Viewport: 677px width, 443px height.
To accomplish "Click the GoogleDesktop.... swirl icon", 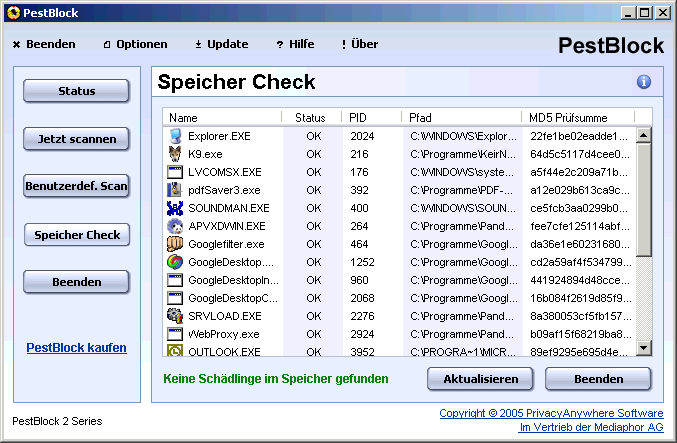I will pyautogui.click(x=175, y=262).
